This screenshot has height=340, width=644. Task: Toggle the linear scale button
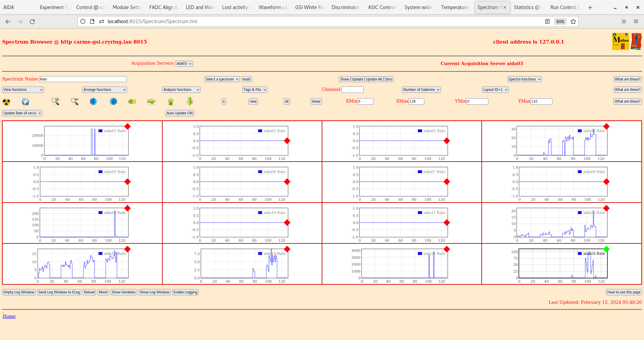316,102
